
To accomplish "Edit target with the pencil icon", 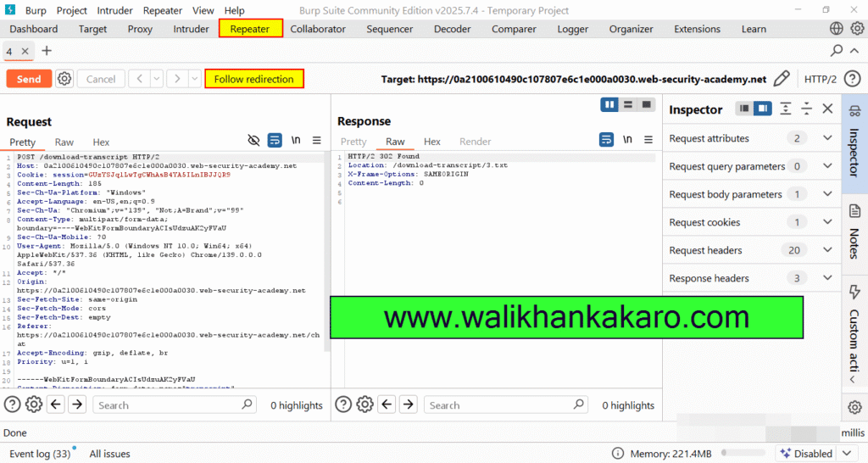I will (781, 79).
